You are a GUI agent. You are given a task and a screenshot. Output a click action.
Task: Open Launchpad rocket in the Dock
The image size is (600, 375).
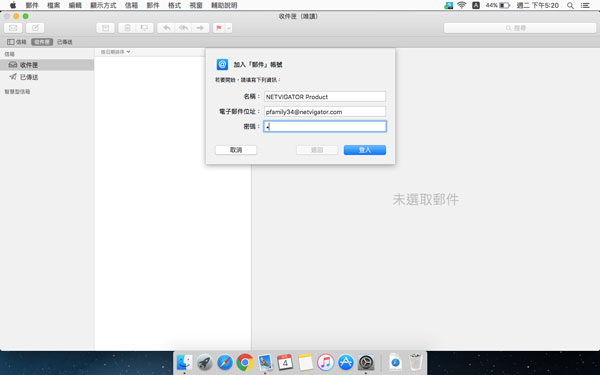(205, 362)
